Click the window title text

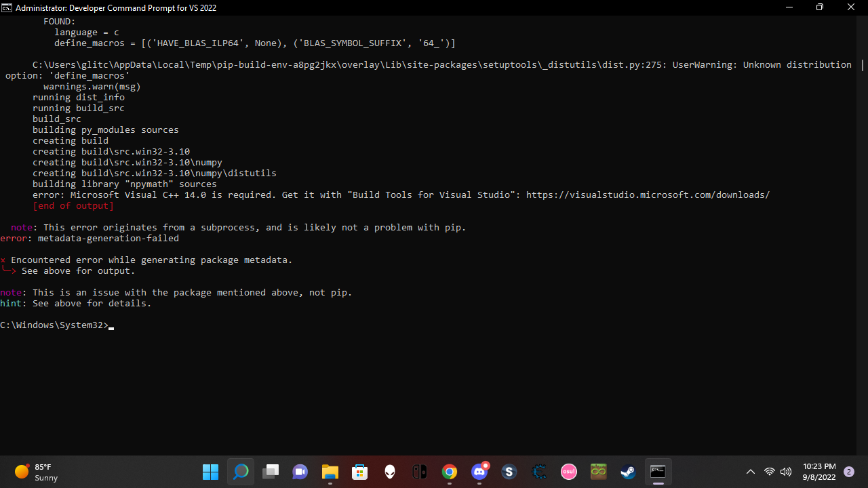[116, 8]
